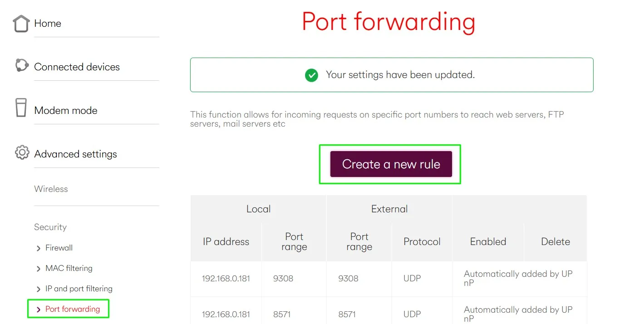644x324 pixels.
Task: Click the Advanced settings gear icon
Action: click(x=22, y=152)
